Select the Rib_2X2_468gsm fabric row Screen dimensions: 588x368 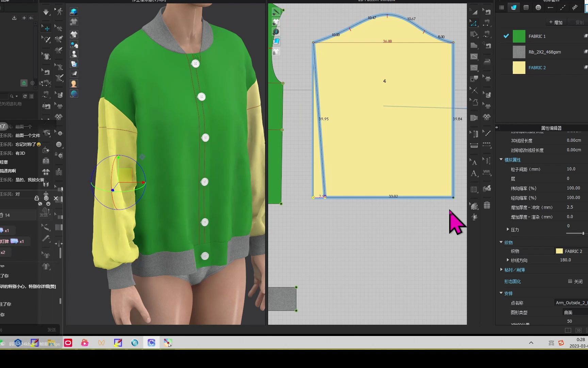(544, 52)
